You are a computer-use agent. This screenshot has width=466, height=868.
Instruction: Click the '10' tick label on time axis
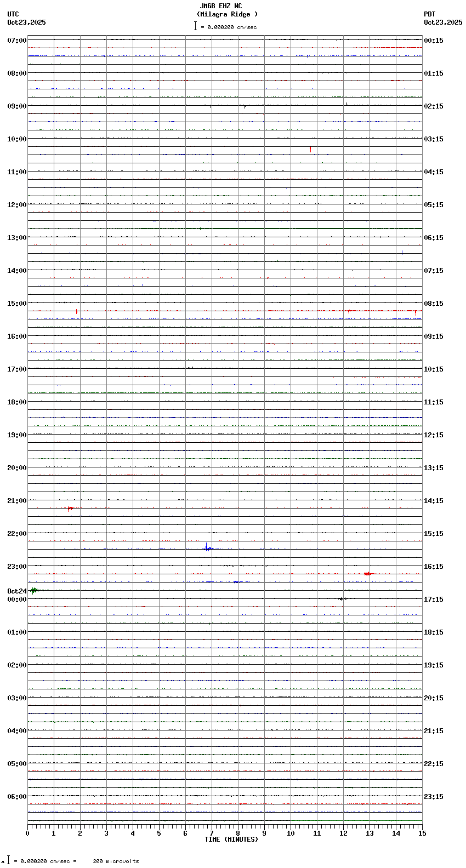(291, 833)
